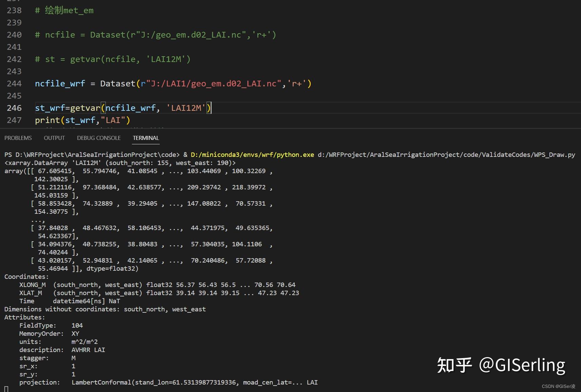The height and width of the screenshot is (392, 581).
Task: Click the terminal cursor prompt at bottom
Action: 6,389
